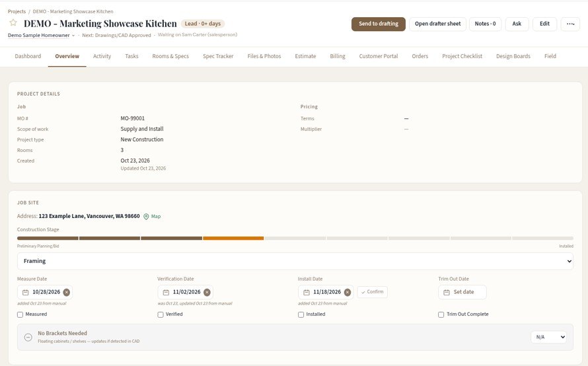This screenshot has width=588, height=366.
Task: Click the orange Framing stage segment
Action: click(233, 238)
